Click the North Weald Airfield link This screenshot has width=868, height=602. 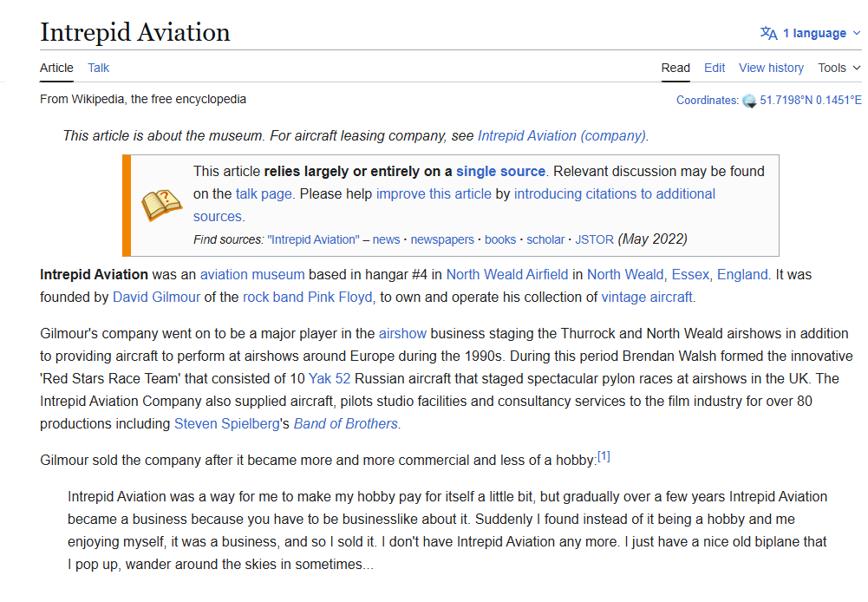[x=507, y=274]
